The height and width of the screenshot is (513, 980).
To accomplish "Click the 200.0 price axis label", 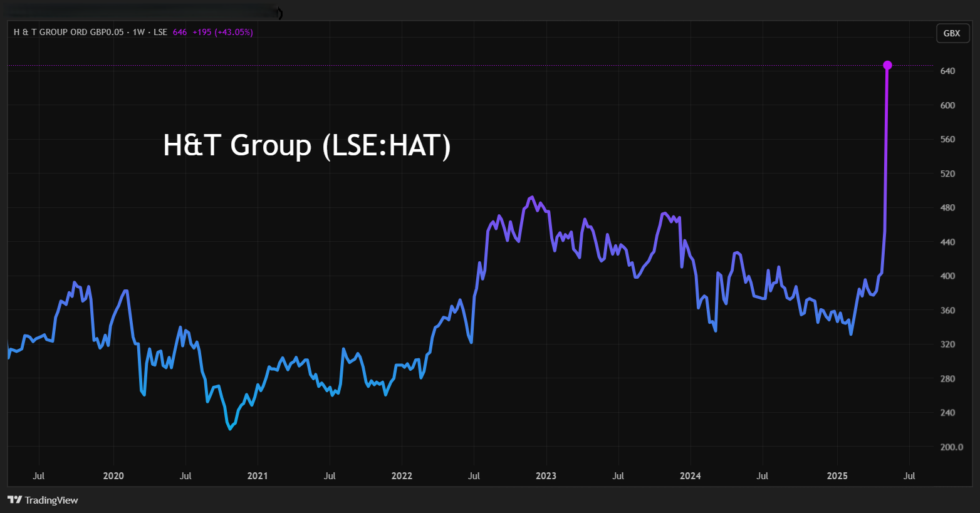I will click(x=952, y=447).
